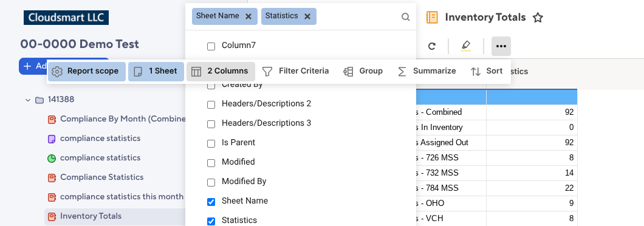Open Filter Criteria

(x=295, y=72)
